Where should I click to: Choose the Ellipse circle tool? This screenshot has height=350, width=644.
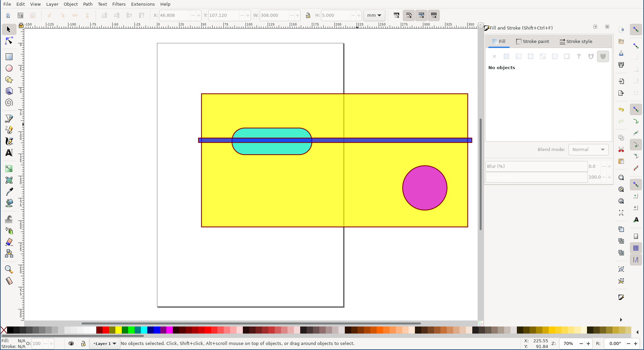tap(9, 68)
